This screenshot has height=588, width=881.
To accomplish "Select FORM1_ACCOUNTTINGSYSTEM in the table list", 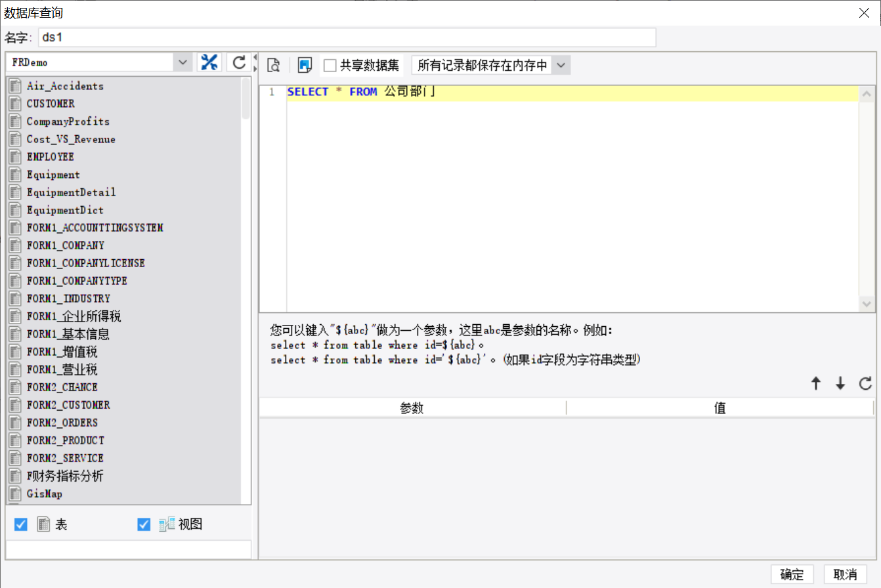I will coord(95,228).
